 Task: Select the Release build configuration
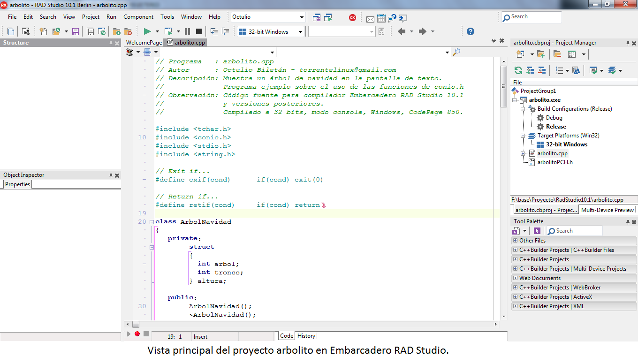click(556, 127)
